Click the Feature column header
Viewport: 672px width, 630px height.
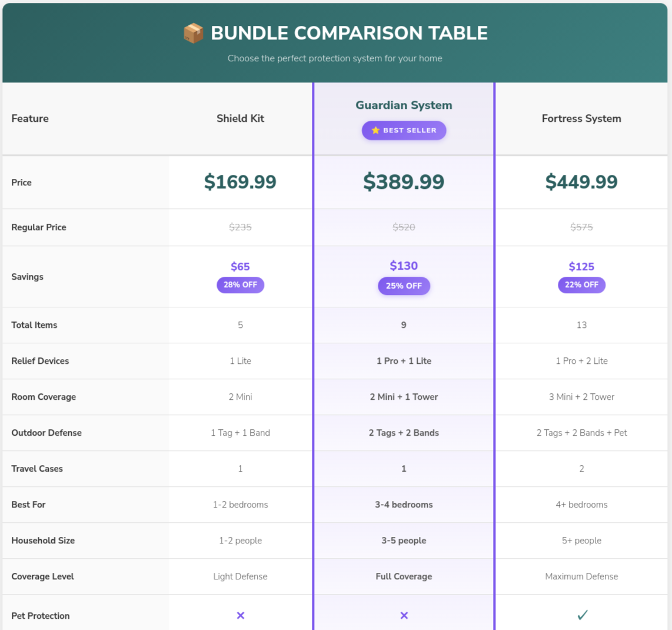coord(30,118)
